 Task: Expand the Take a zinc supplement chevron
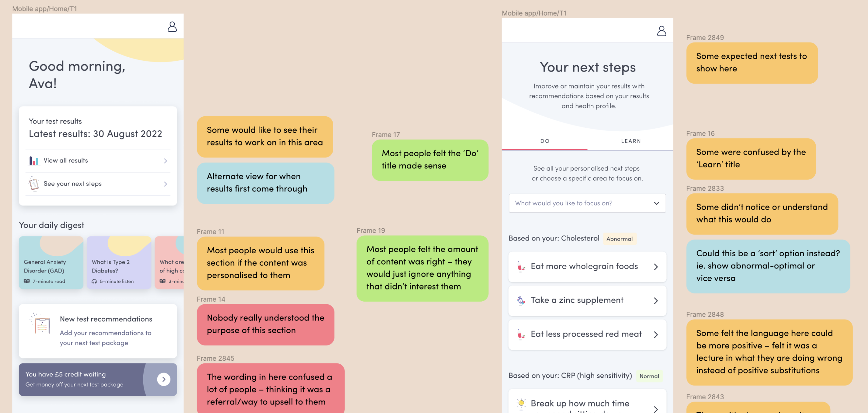[656, 301]
